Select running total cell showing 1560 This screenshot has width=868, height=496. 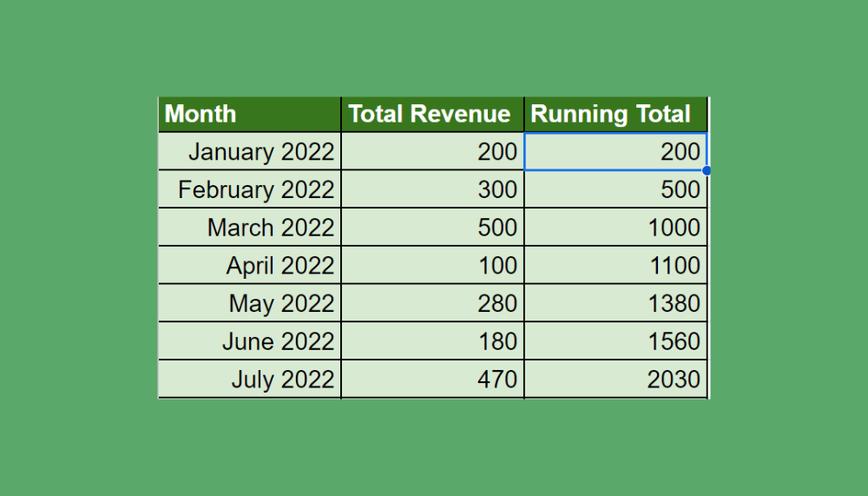click(615, 341)
